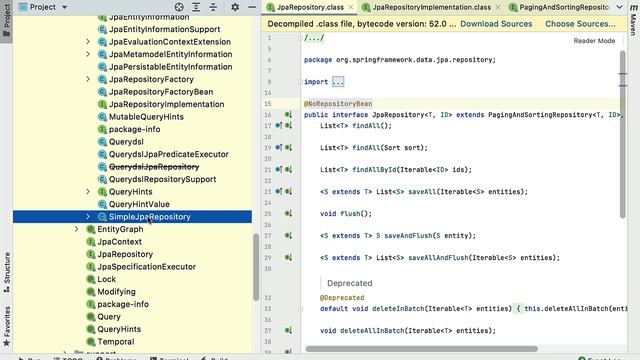Select Query annotation in the tree
Screen dimensions: 640x360
pyautogui.click(x=109, y=316)
